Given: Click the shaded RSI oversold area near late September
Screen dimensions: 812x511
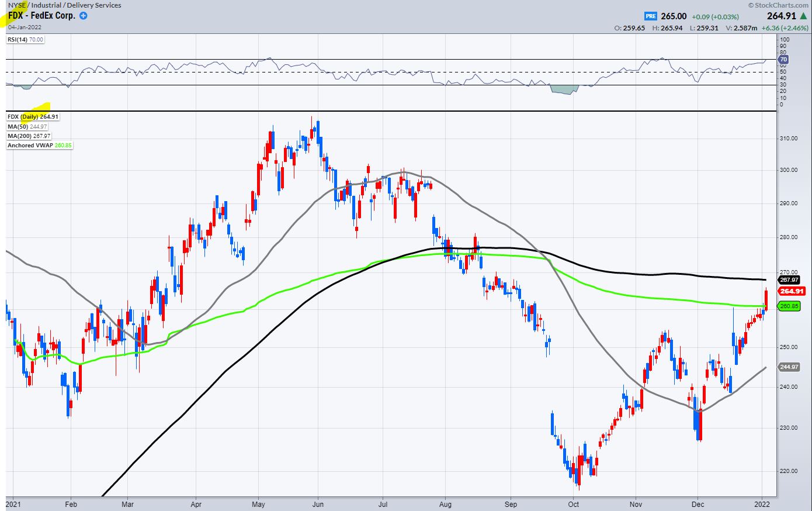Looking at the screenshot, I should [565, 89].
